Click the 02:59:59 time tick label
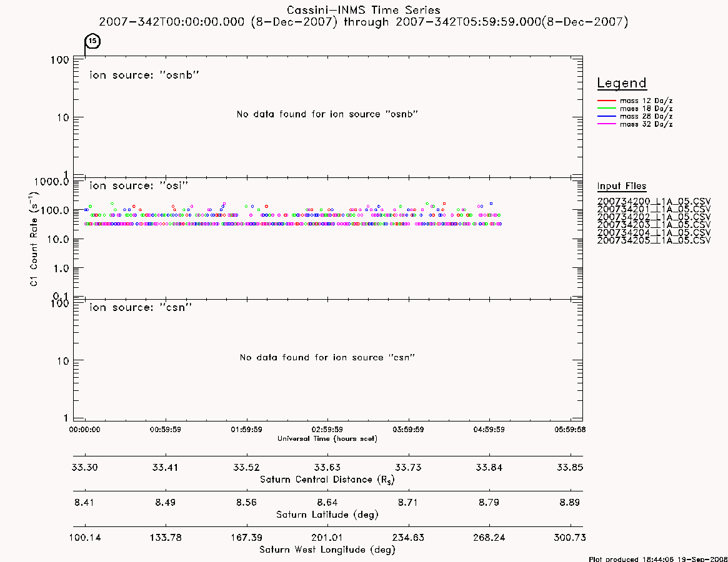 327,430
